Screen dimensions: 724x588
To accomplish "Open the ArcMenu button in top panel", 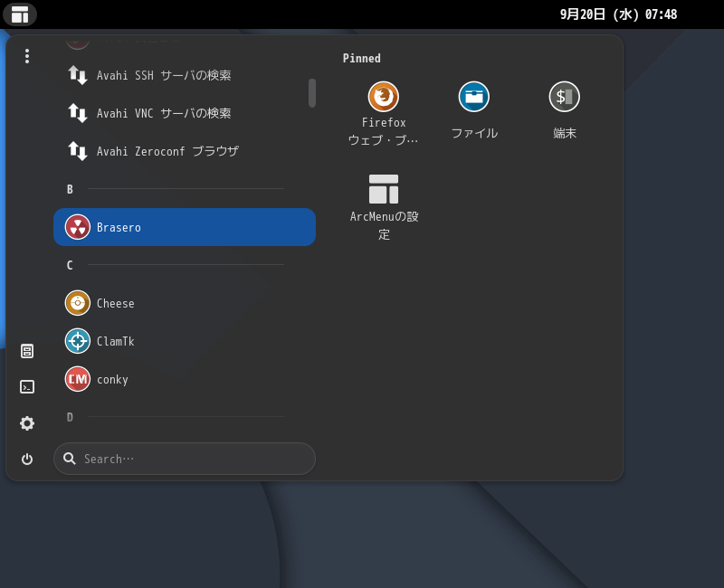I will coord(20,14).
